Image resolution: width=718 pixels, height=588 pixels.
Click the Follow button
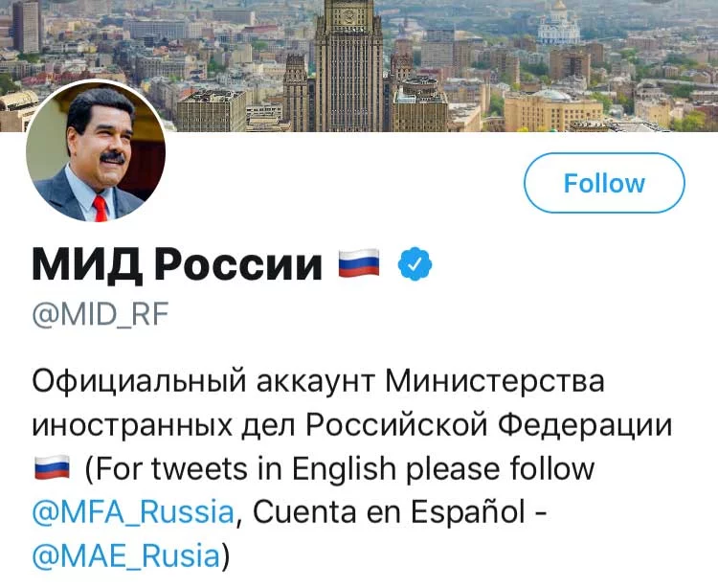tap(604, 183)
